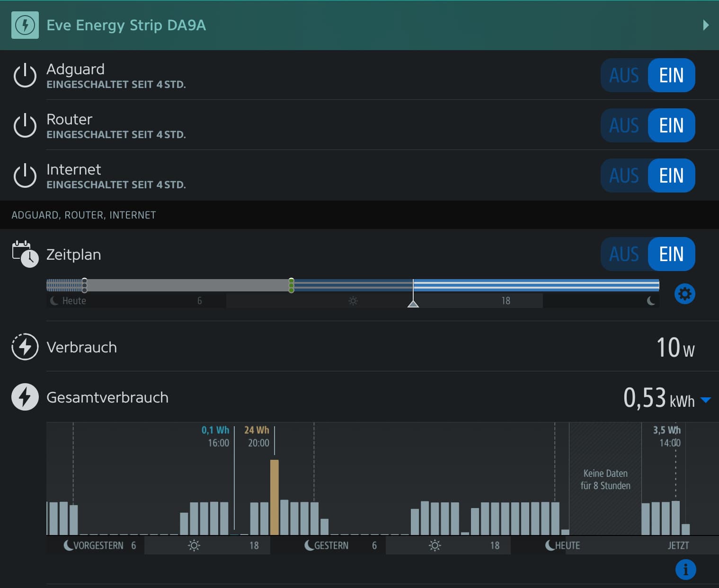
Task: Click the Router power icon
Action: 25,125
